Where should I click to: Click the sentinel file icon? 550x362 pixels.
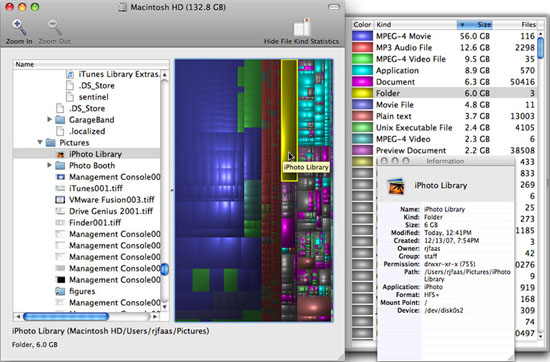coord(70,97)
